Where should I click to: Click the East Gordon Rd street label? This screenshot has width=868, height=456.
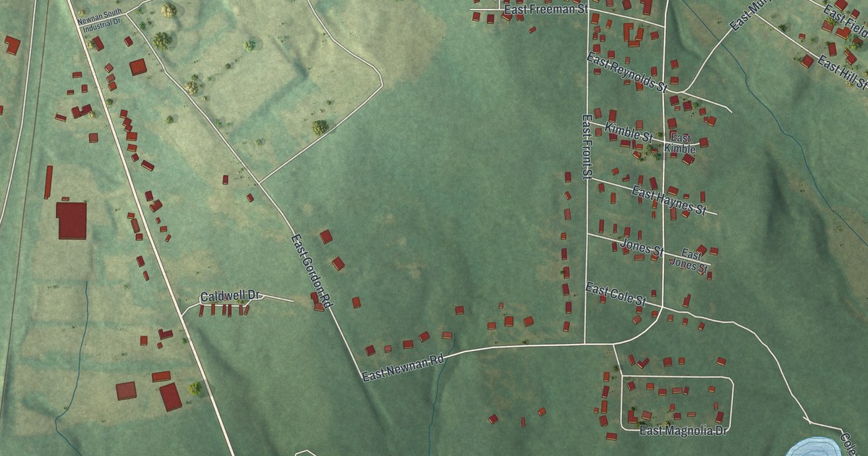click(x=311, y=272)
